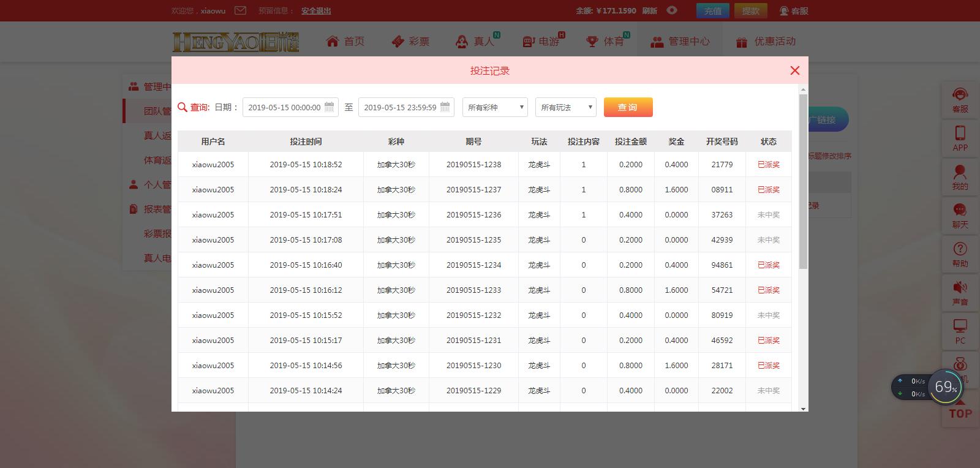980x468 pixels.
Task: Click 报表管理 document icon in sidebar
Action: tap(134, 209)
